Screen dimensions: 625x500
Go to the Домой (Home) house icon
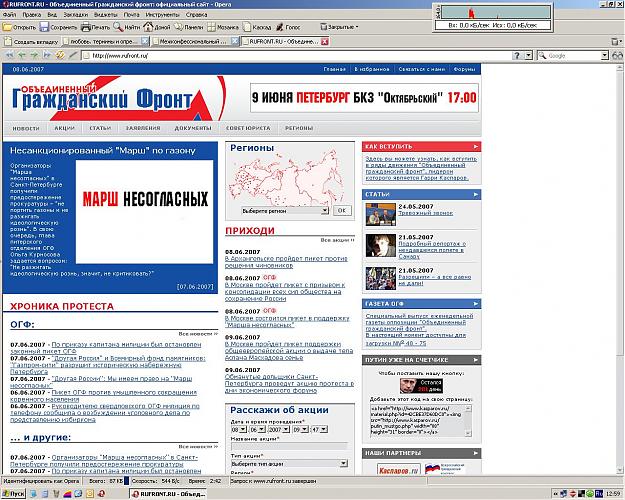[148, 27]
